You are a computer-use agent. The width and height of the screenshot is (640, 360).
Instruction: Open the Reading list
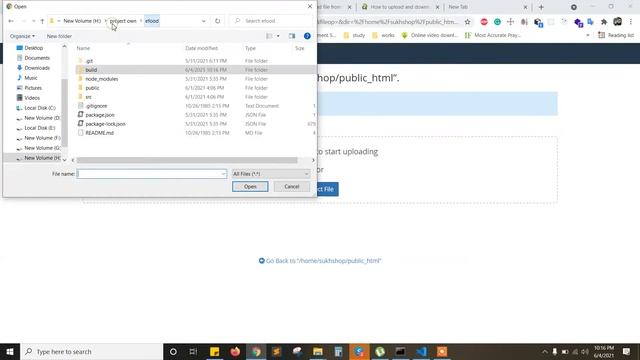tap(616, 36)
